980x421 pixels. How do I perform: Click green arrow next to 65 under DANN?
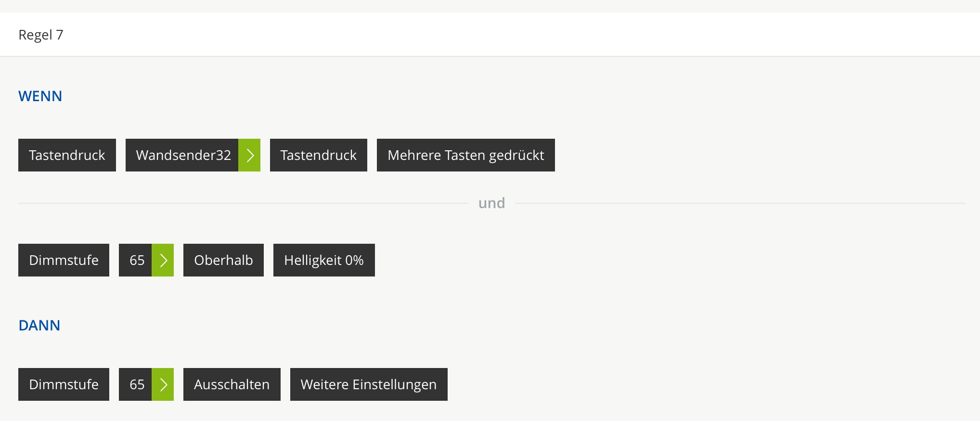[x=163, y=384]
